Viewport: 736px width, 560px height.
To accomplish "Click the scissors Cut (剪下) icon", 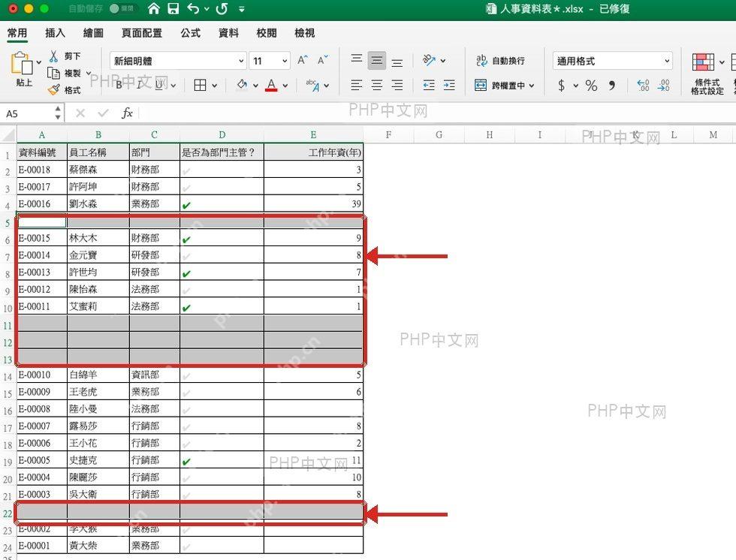I will (53, 56).
